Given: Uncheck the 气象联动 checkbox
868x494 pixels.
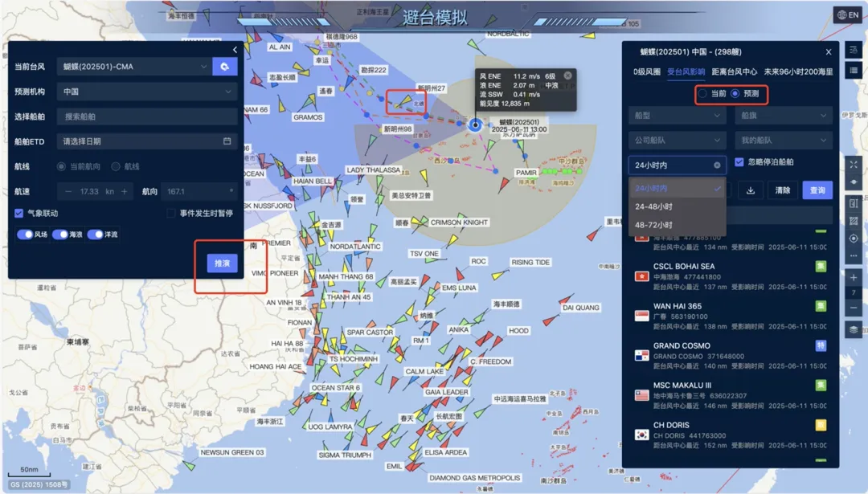Looking at the screenshot, I should (x=18, y=213).
